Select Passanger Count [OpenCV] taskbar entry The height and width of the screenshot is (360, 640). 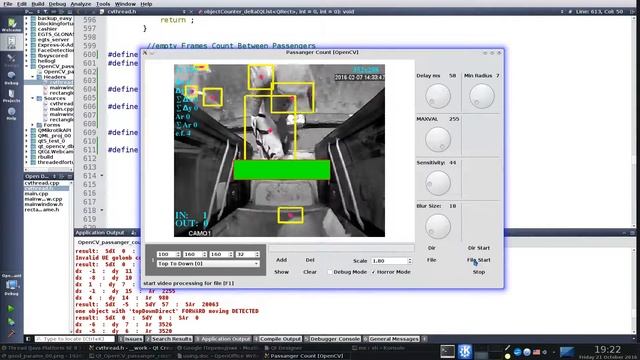coord(304,356)
